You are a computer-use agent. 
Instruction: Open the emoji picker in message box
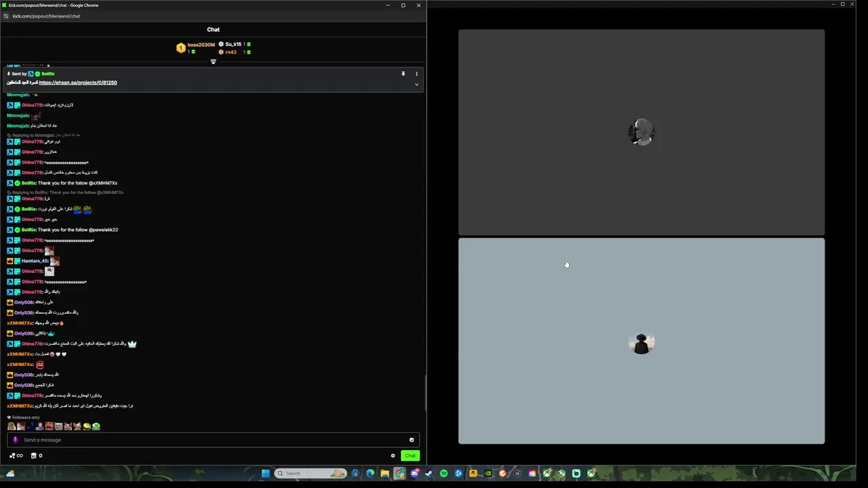point(411,440)
